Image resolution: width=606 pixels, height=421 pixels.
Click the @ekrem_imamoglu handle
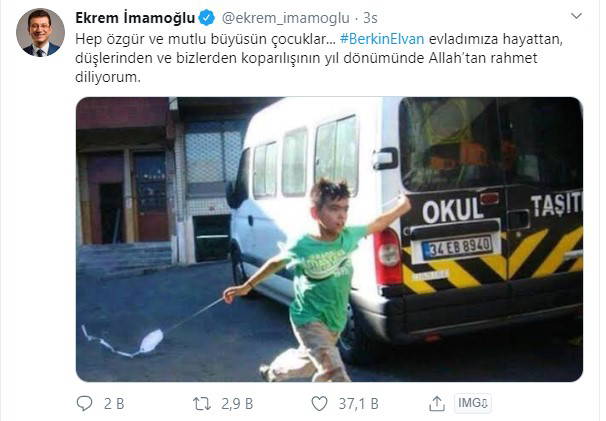coord(285,18)
